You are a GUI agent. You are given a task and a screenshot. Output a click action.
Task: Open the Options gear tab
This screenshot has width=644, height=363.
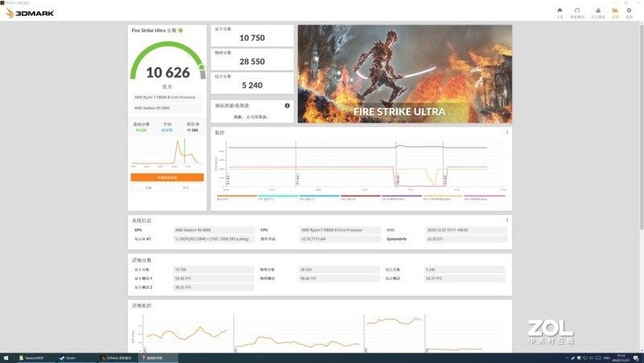[x=629, y=13]
